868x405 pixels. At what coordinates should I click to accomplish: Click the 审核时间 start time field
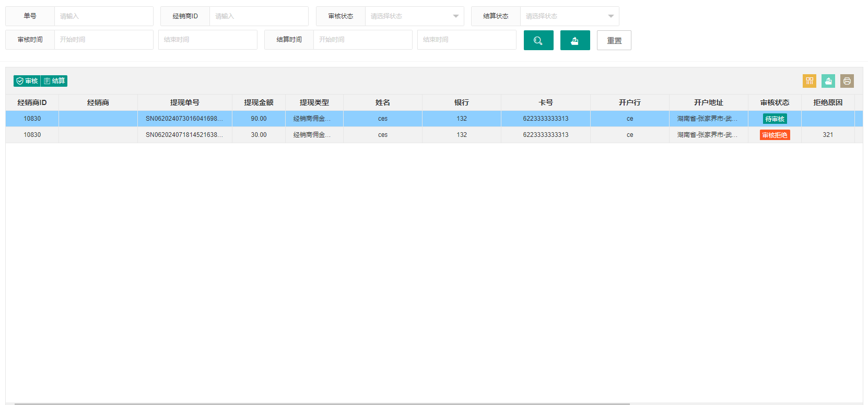tap(103, 40)
